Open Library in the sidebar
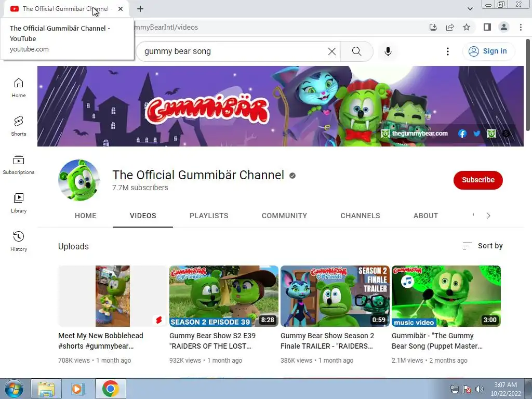This screenshot has width=532, height=399. tap(19, 203)
